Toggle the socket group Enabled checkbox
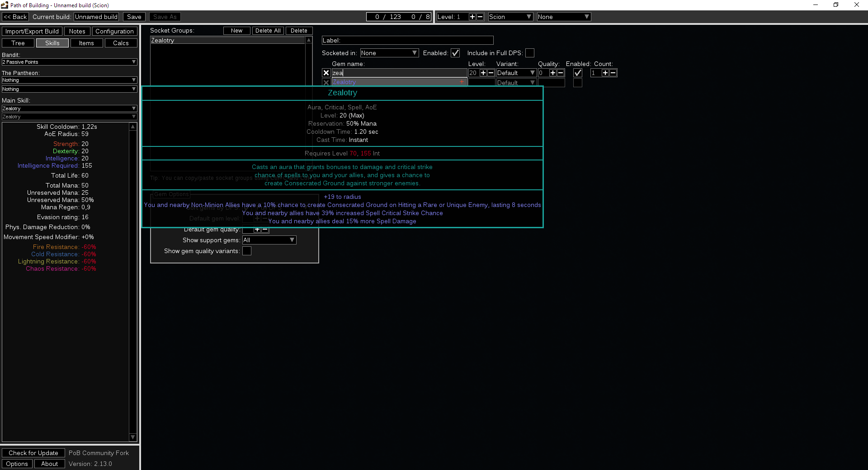 click(455, 53)
